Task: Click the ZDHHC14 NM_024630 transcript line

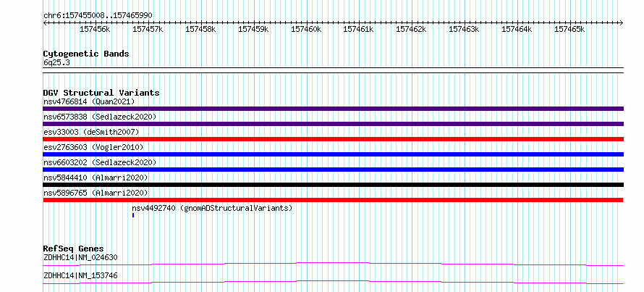Action: [x=333, y=264]
